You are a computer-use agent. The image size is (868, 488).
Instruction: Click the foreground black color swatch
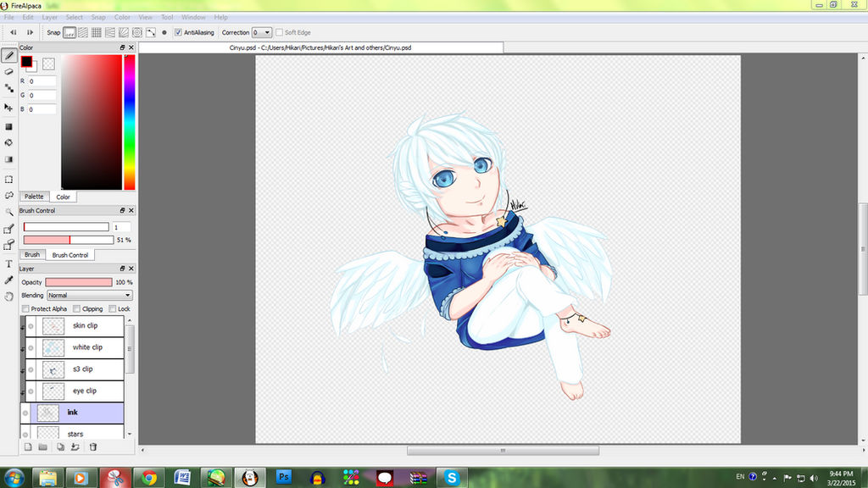coord(26,61)
